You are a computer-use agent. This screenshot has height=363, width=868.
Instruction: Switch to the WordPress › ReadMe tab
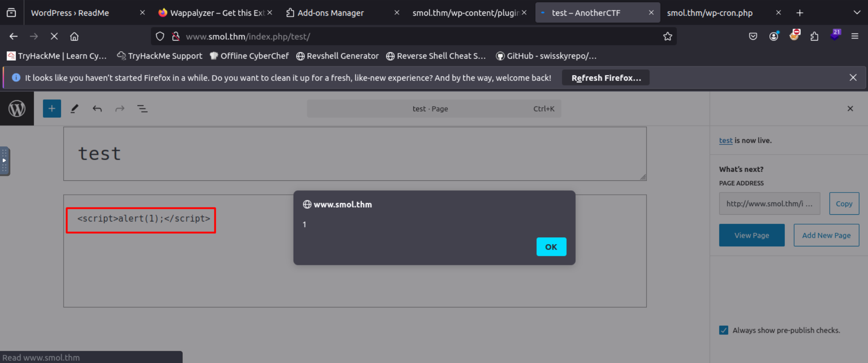[x=70, y=13]
